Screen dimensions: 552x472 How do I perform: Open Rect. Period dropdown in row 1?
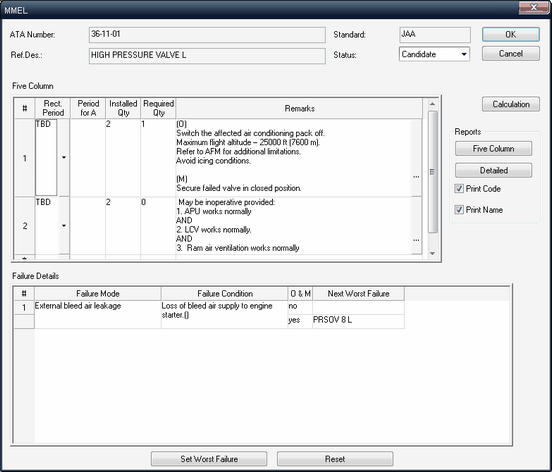coord(64,157)
